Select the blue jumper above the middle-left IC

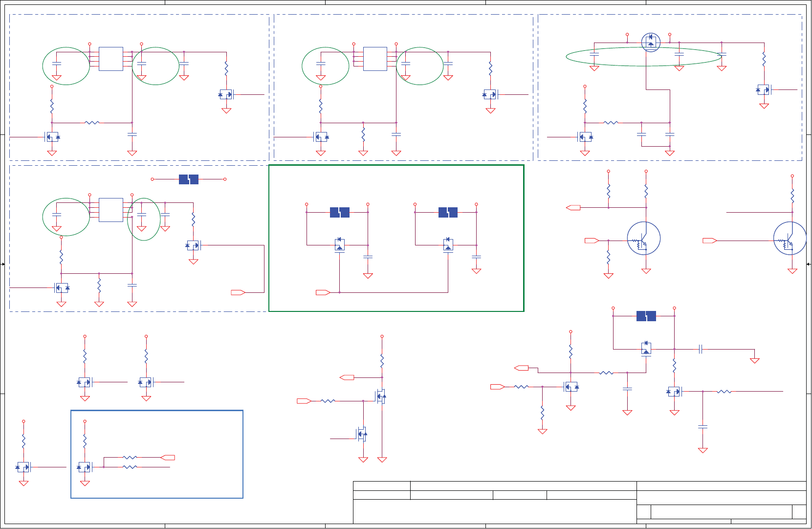(x=189, y=179)
